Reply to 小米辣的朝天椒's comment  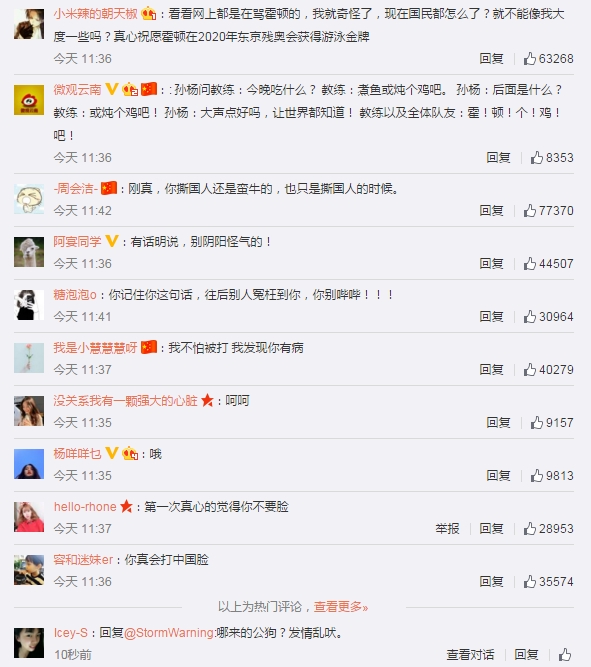[491, 58]
